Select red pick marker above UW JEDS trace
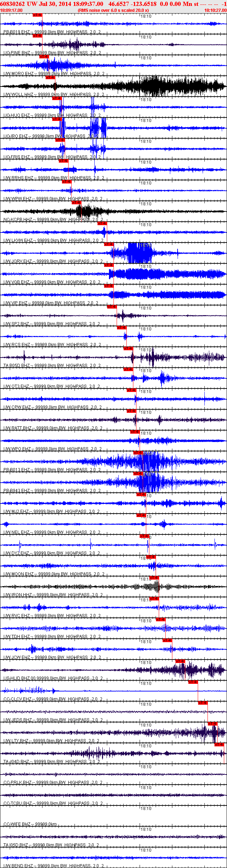This screenshot has height=868, width=227. click(203, 703)
